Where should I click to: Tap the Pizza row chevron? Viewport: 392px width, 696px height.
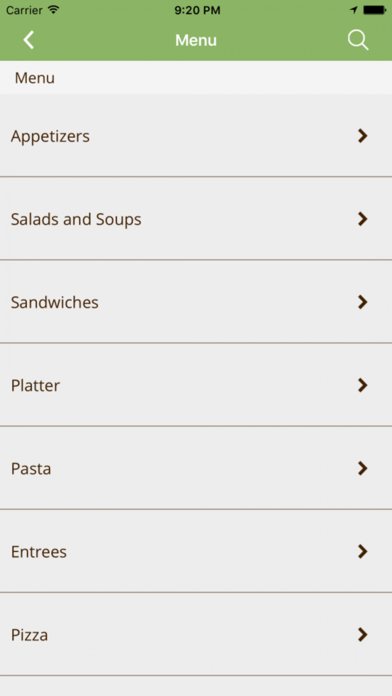click(363, 635)
